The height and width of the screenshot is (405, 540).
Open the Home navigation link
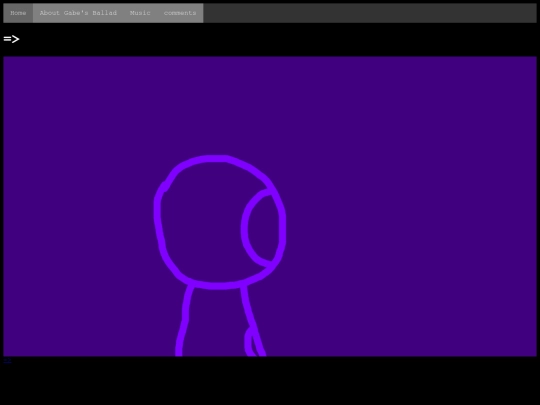click(x=18, y=13)
